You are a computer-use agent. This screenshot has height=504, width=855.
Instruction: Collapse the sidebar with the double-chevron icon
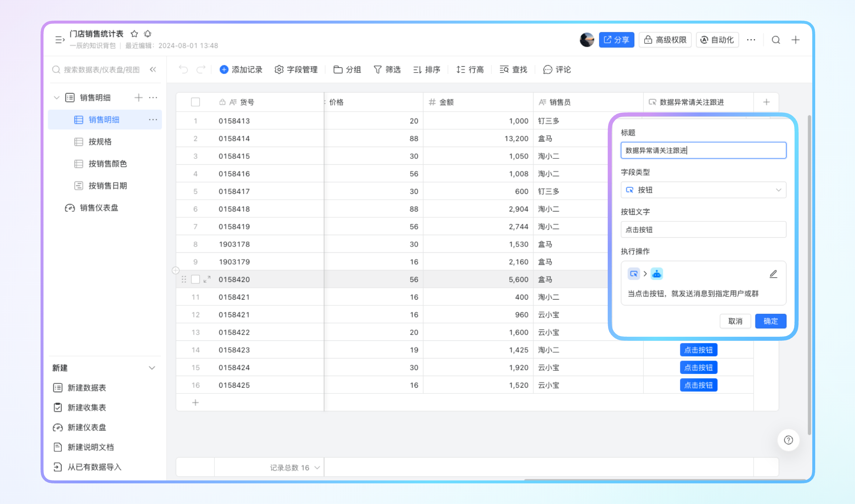coord(153,69)
